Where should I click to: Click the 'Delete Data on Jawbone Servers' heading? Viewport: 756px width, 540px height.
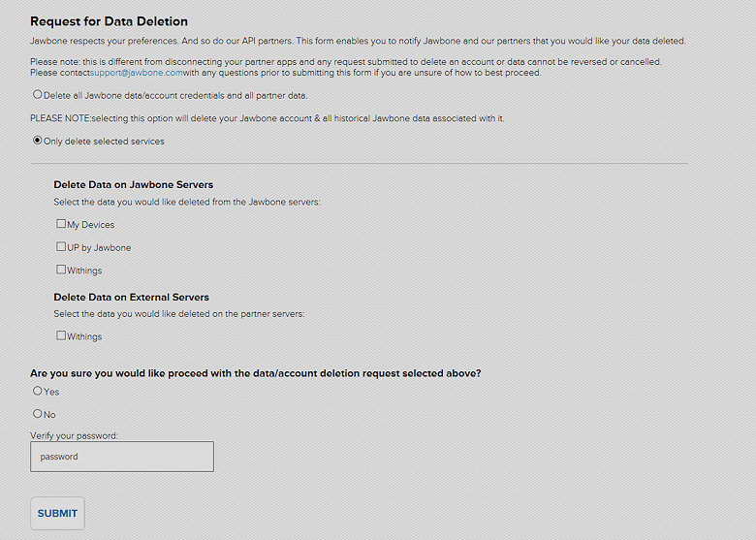134,184
